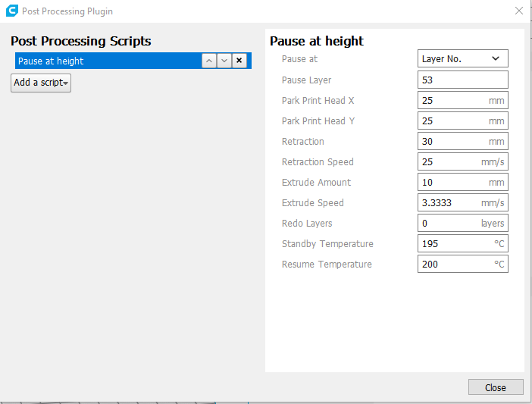Click the Cura logo in title bar
This screenshot has width=532, height=404.
(x=11, y=11)
